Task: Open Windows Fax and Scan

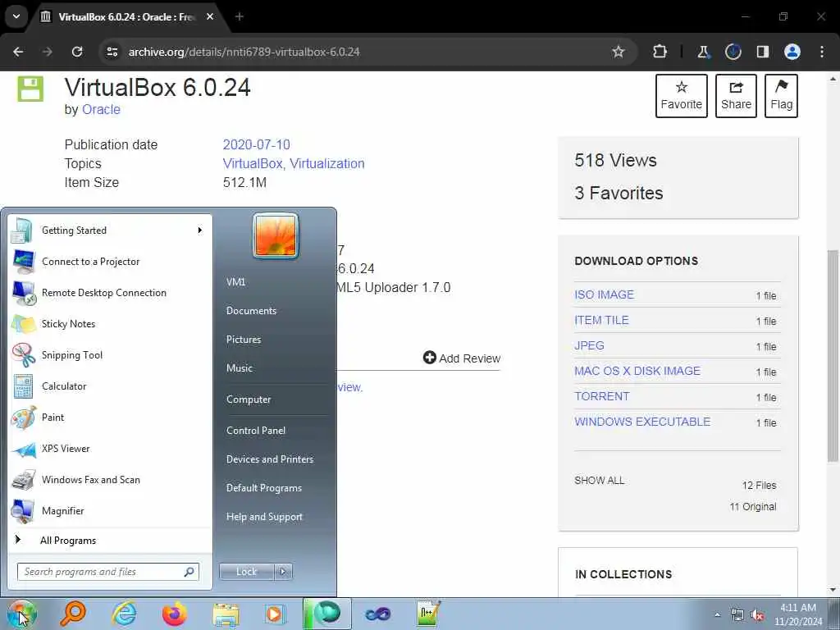Action: click(x=110, y=479)
